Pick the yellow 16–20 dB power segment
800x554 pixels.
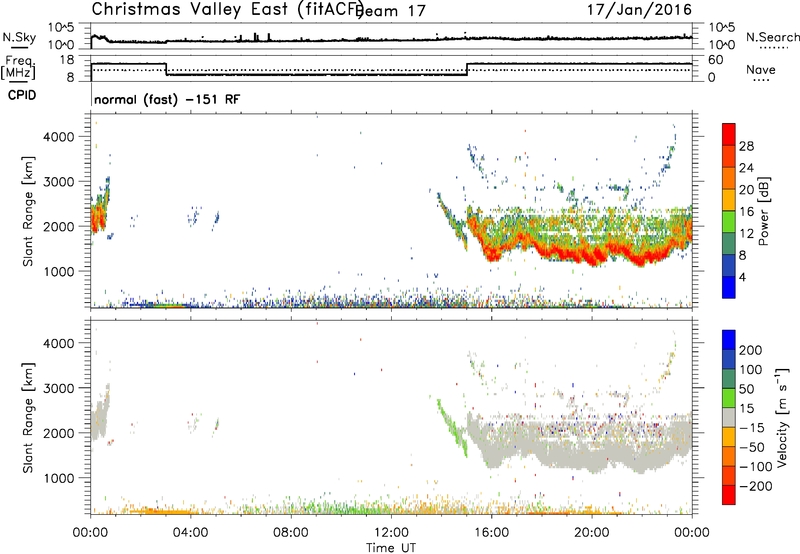pos(729,200)
